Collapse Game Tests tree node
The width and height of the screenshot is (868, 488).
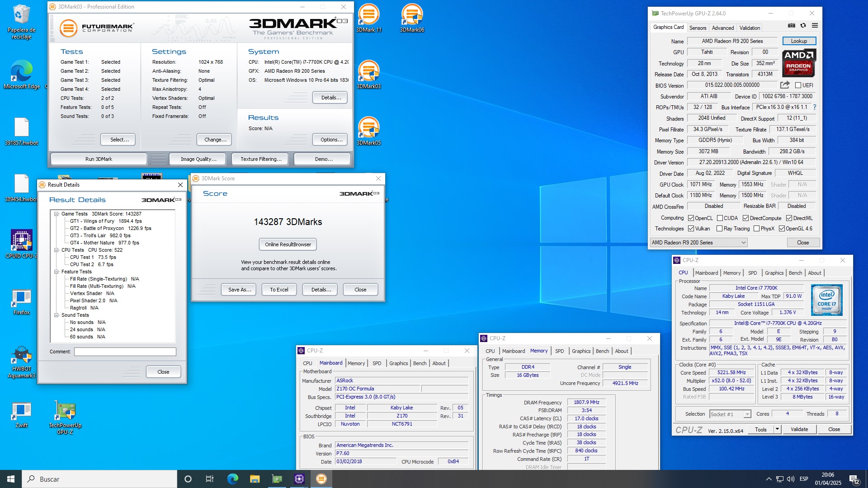[x=57, y=214]
